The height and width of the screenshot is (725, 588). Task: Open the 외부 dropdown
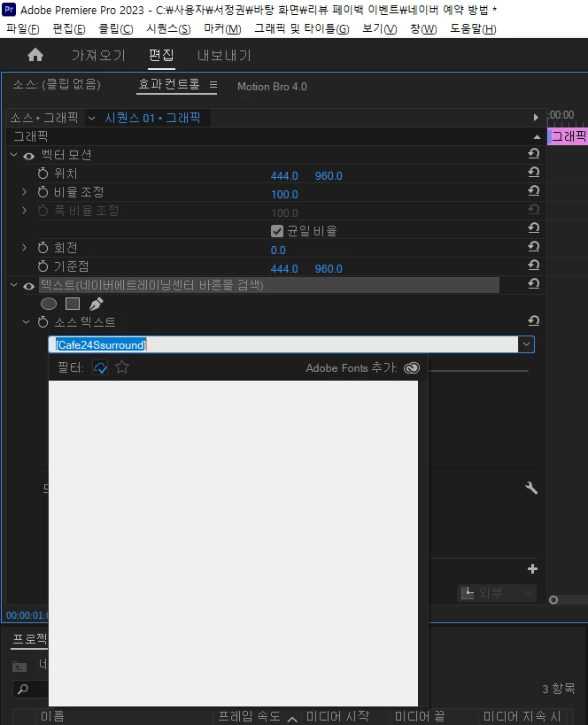(x=497, y=593)
